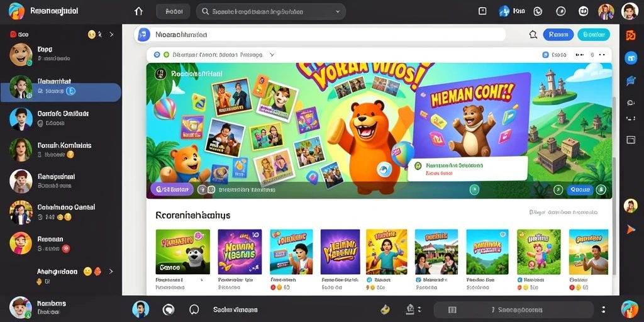This screenshot has height=322, width=644.
Task: Click the compass circle icon in top bar
Action: click(x=560, y=11)
